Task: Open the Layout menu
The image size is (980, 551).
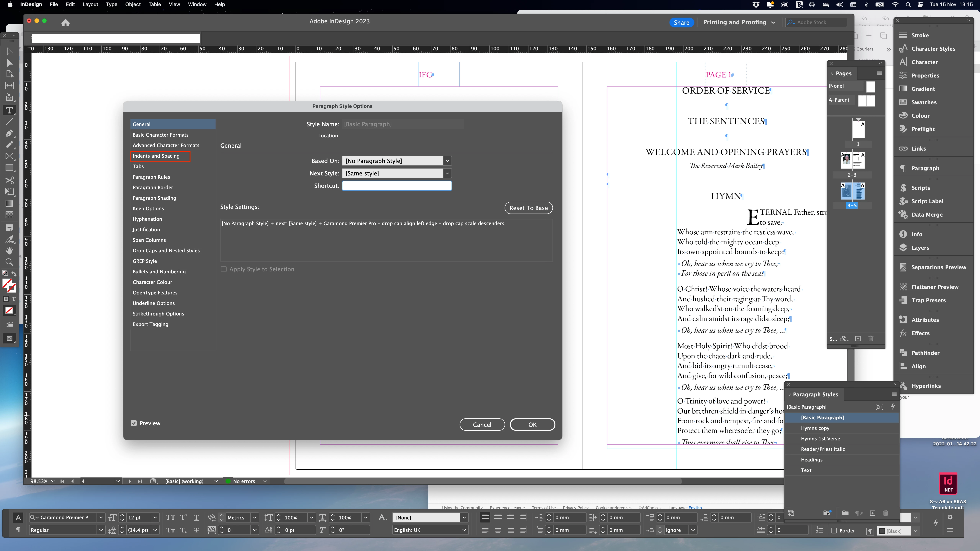Action: (90, 4)
